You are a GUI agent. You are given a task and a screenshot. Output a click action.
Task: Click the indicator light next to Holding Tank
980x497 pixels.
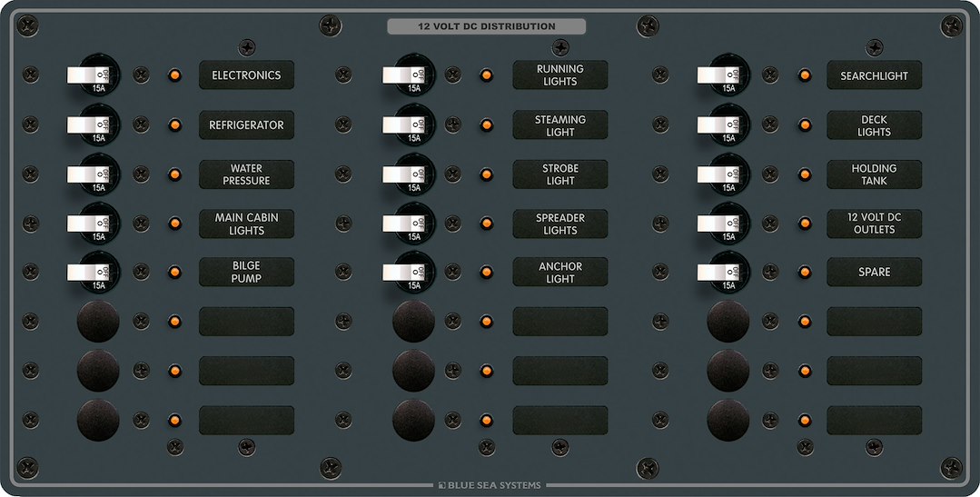(x=804, y=174)
